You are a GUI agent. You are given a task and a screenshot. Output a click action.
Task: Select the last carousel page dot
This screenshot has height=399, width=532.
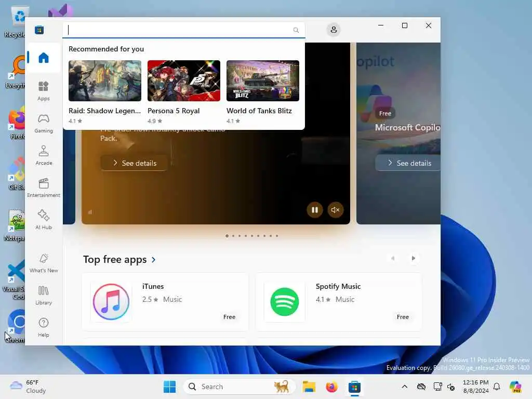pos(277,236)
